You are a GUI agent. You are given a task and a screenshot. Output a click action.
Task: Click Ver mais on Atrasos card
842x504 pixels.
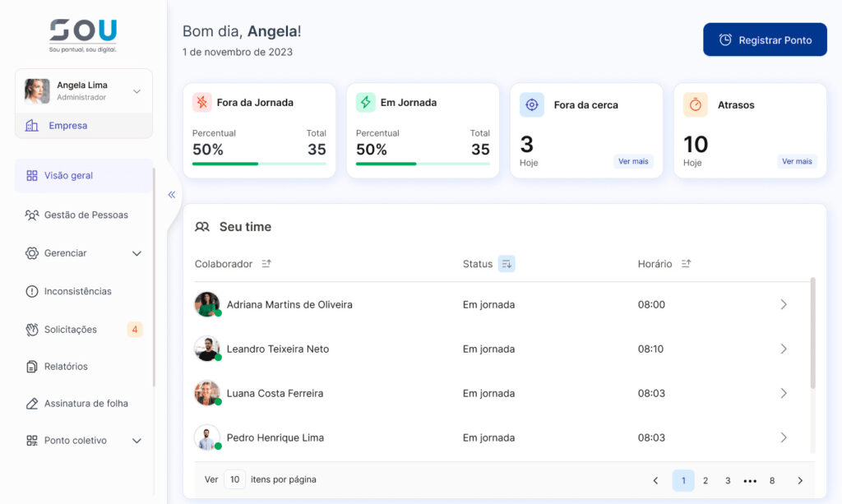pos(796,162)
